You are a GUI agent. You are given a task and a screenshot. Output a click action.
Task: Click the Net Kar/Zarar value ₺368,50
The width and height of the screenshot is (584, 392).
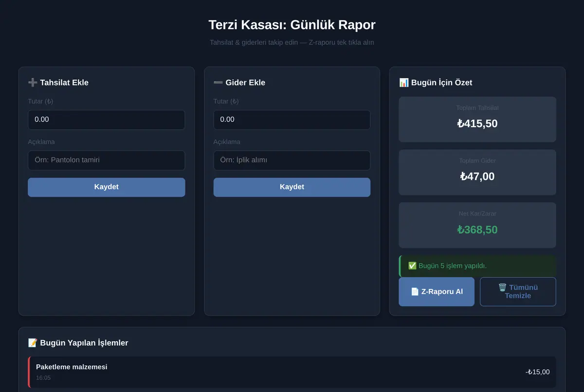(x=477, y=230)
